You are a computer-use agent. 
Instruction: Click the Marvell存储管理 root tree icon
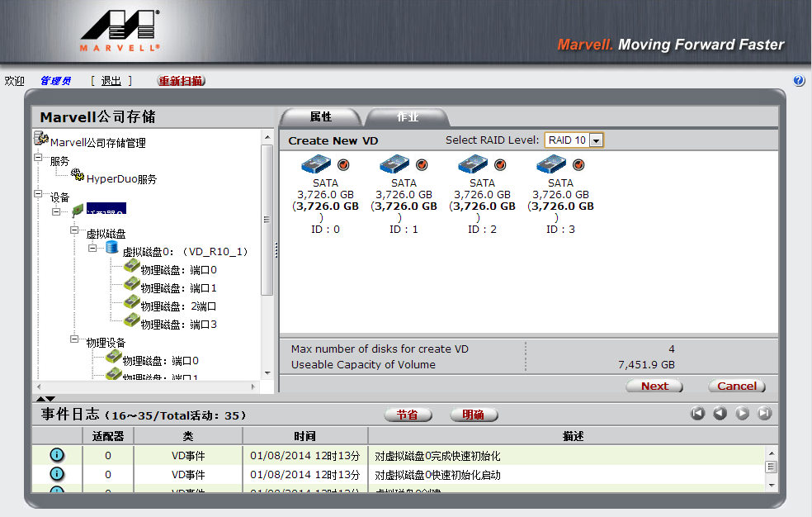(41, 138)
